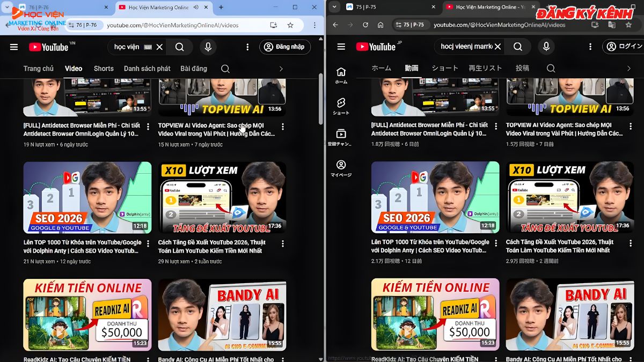
Task: Click the browser's vertical three-dot settings icon
Action: click(314, 25)
